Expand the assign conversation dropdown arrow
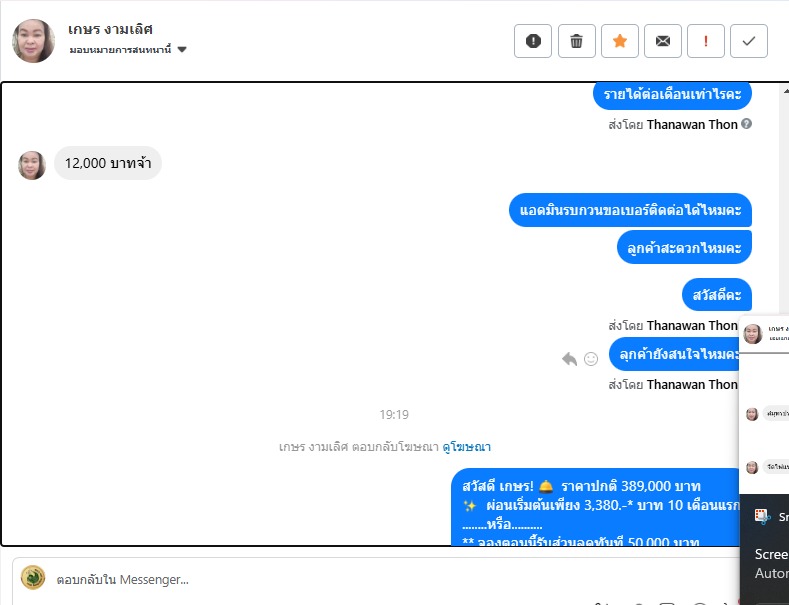This screenshot has width=789, height=605. pos(182,49)
